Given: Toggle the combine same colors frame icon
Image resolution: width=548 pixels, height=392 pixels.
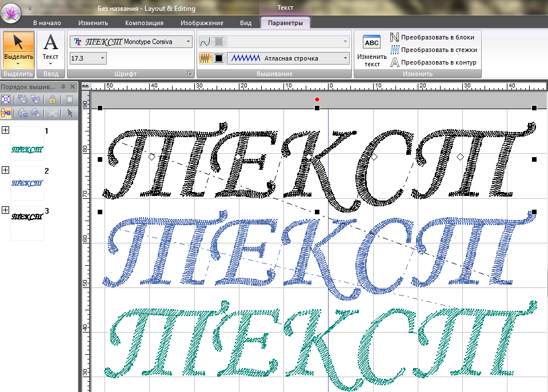Looking at the screenshot, I should point(6,113).
